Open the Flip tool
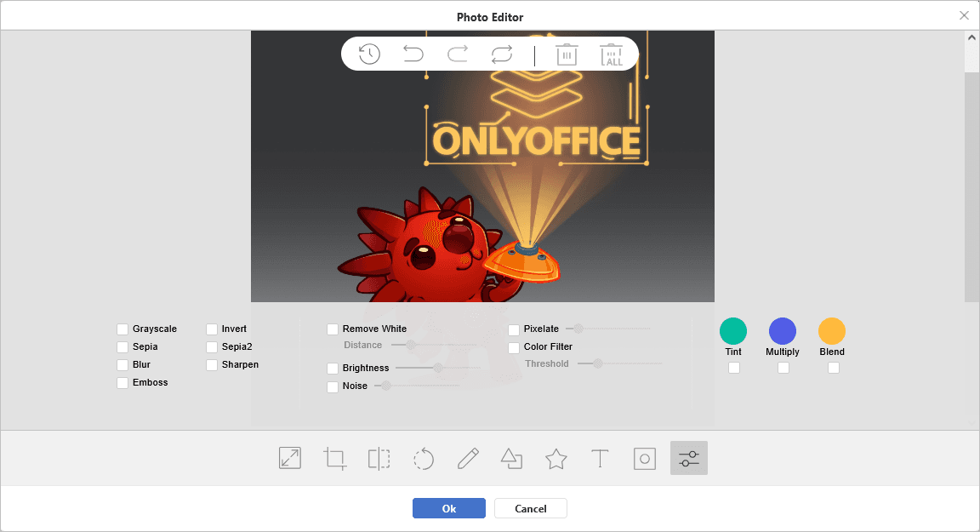Screen dimensions: 980x532 [x=379, y=458]
